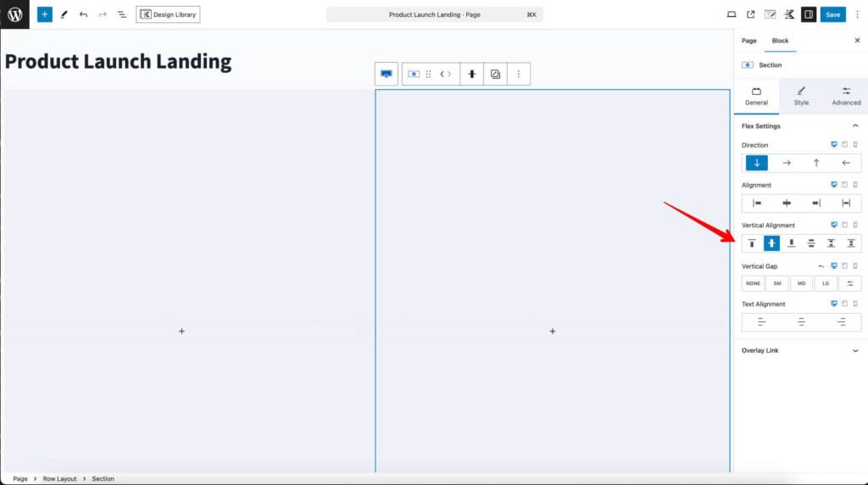Collapse the Flex Settings panel
Image resolution: width=868 pixels, height=485 pixels.
tap(854, 126)
